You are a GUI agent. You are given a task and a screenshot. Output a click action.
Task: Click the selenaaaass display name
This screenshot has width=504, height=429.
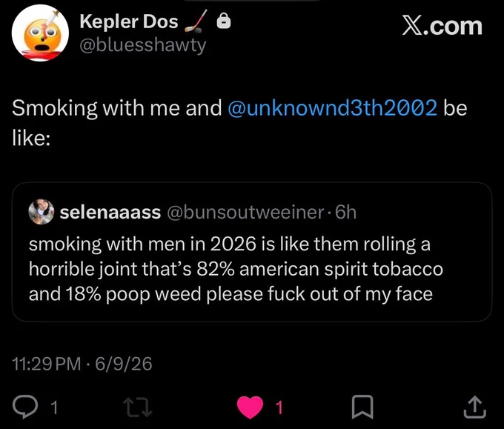tap(110, 213)
